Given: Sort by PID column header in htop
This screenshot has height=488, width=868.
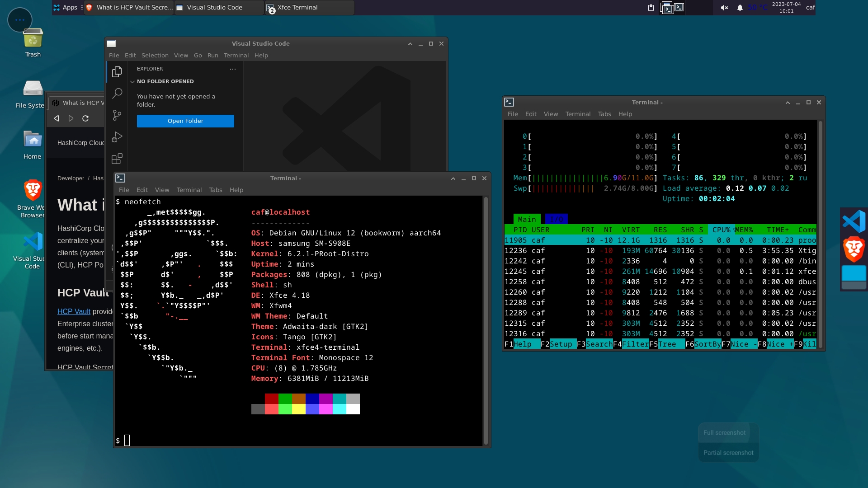Looking at the screenshot, I should click(520, 230).
